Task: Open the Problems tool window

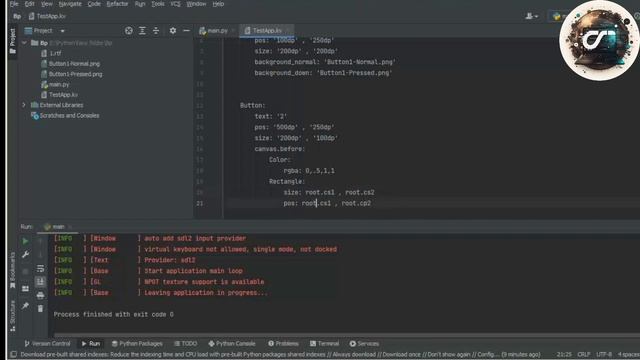Action: [x=283, y=344]
